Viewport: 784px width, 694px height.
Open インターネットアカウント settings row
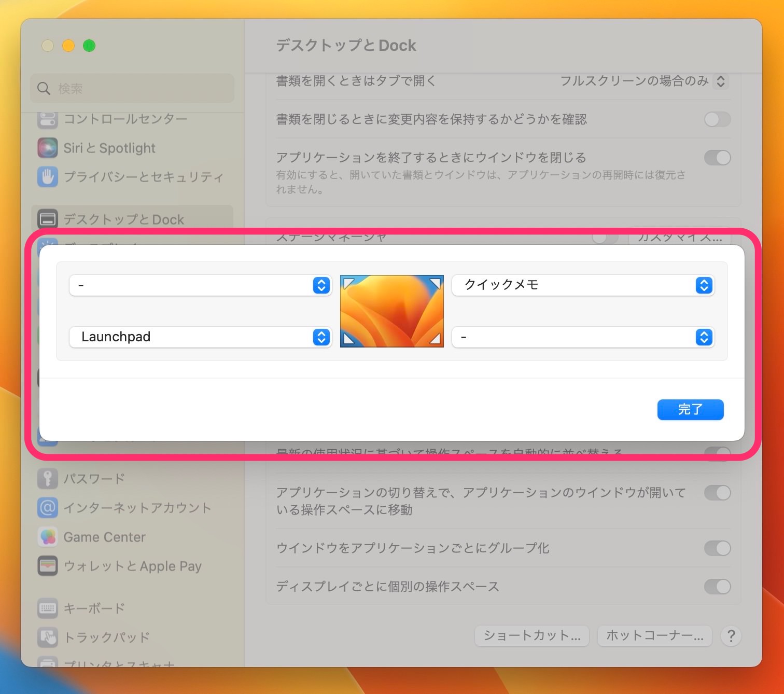point(132,507)
